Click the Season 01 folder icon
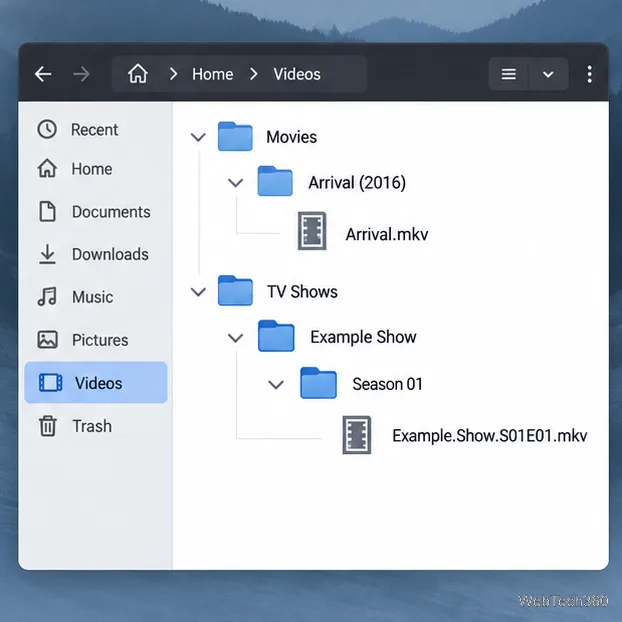Viewport: 622px width, 622px height. point(319,383)
